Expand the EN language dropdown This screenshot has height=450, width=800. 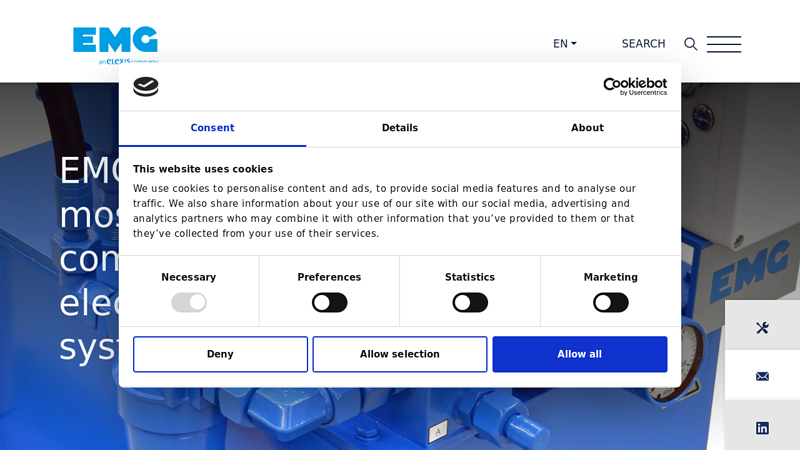coord(564,44)
